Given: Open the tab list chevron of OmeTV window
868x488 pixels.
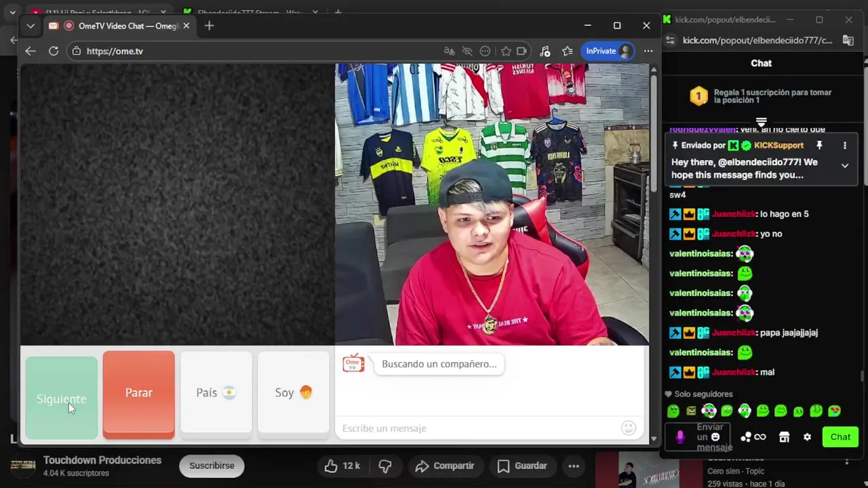Looking at the screenshot, I should click(31, 26).
